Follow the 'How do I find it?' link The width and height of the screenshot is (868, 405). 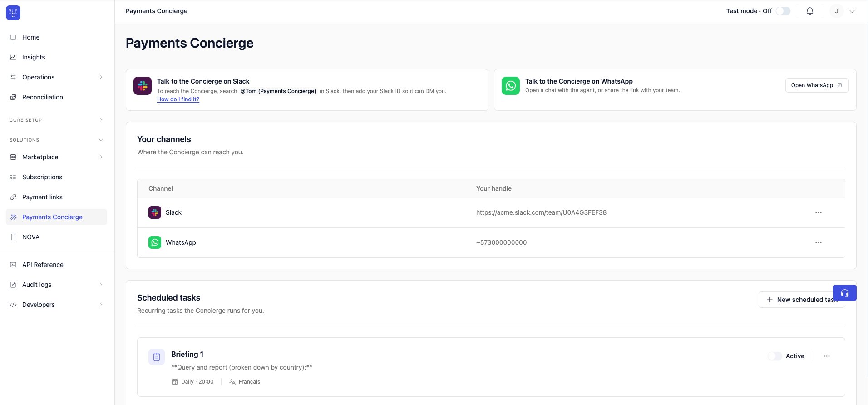[178, 99]
